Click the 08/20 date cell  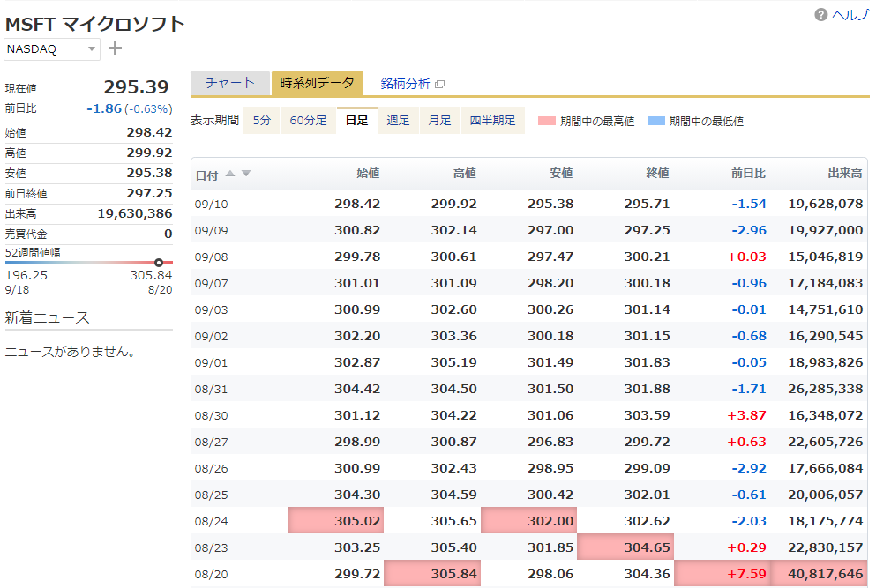[211, 575]
